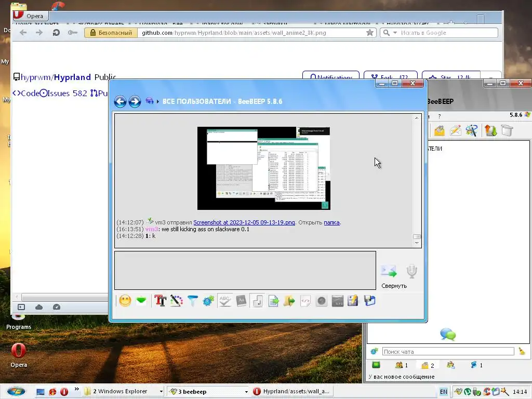Screen dimensions: 532x399
Task: Click the gear icon beside chat search
Action: point(374,352)
